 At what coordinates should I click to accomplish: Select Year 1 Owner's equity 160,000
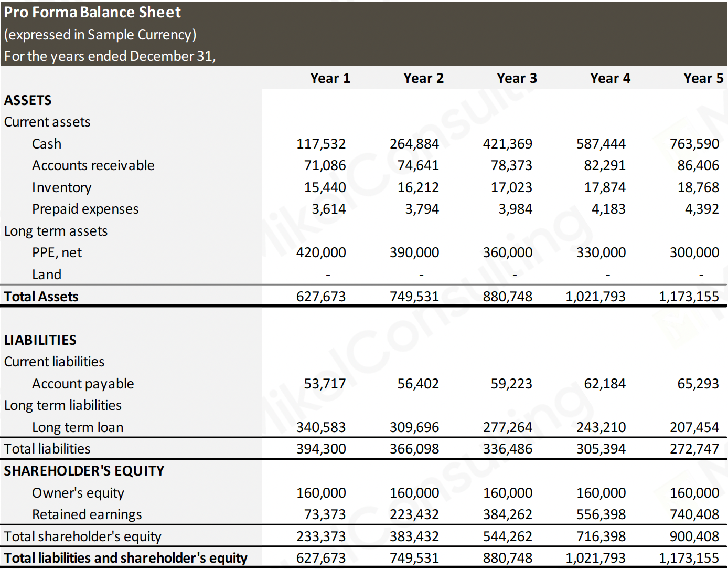pos(321,493)
